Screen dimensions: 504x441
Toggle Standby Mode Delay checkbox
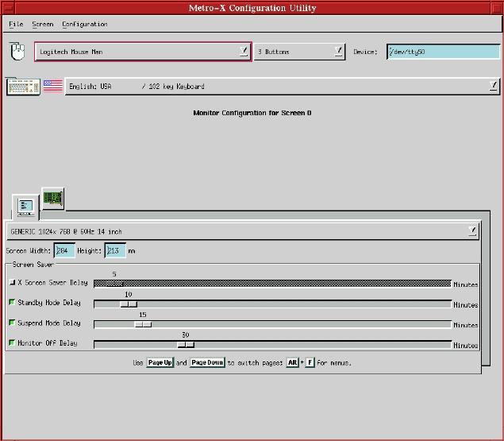[x=12, y=303]
